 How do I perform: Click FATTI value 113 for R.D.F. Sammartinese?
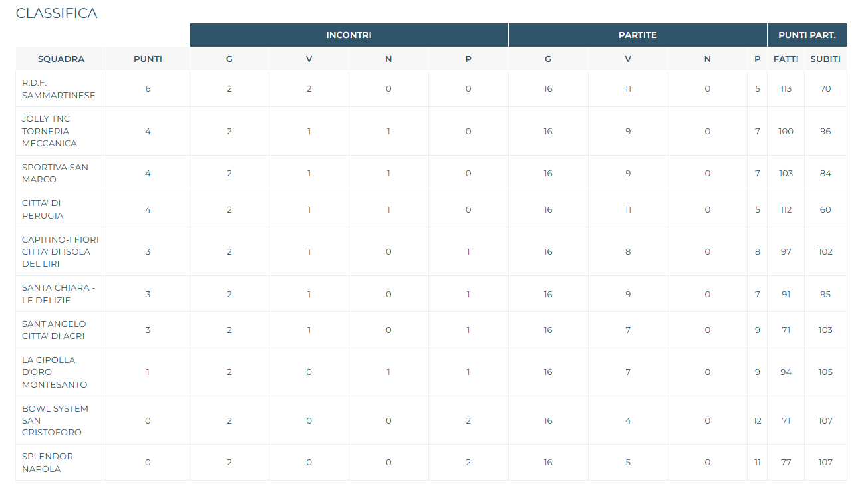[x=786, y=88]
